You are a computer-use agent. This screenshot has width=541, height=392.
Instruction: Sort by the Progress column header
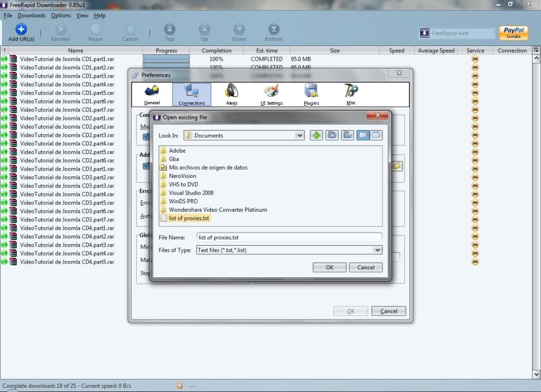pos(166,50)
